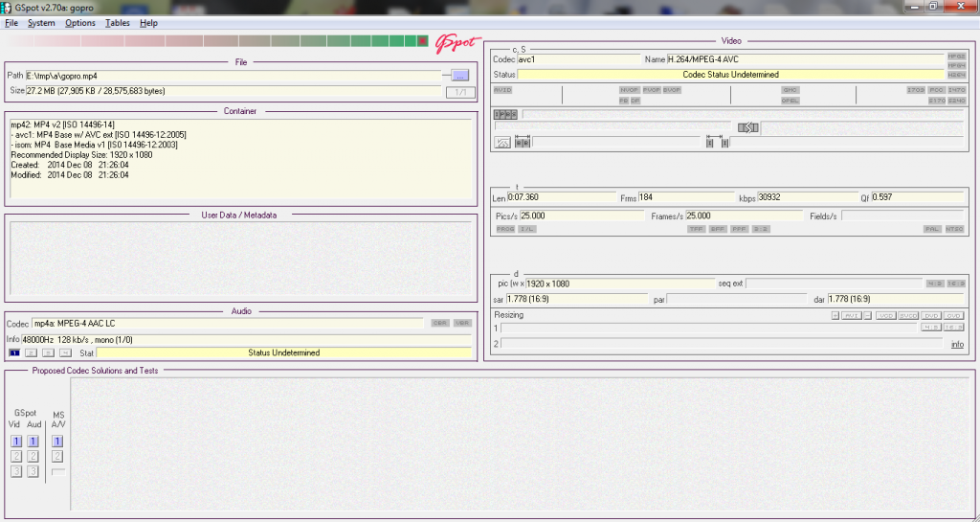Expand the Help menu
The width and height of the screenshot is (980, 522).
coord(148,23)
